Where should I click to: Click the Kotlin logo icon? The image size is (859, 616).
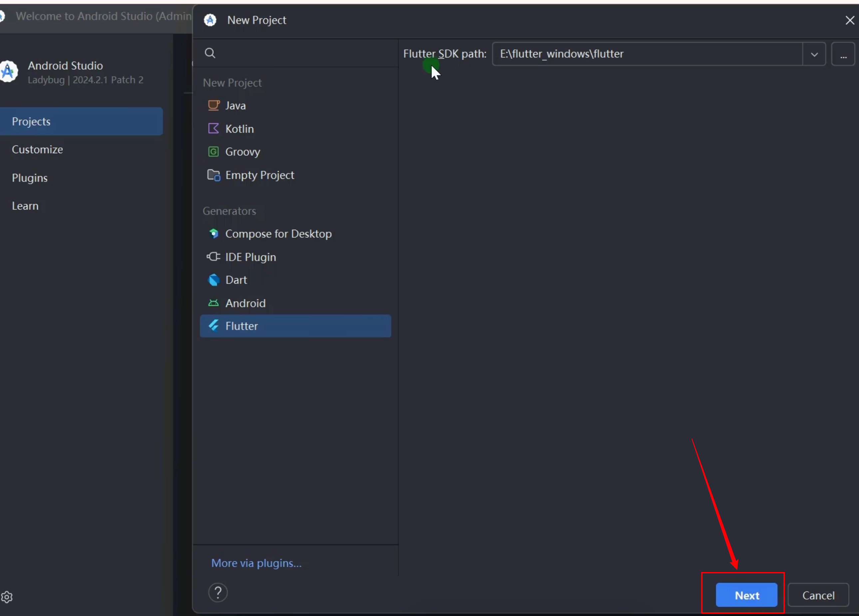click(x=214, y=129)
